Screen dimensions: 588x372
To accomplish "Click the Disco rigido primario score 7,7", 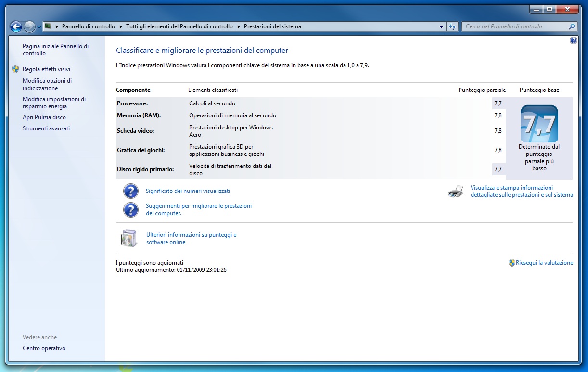I will tap(498, 169).
